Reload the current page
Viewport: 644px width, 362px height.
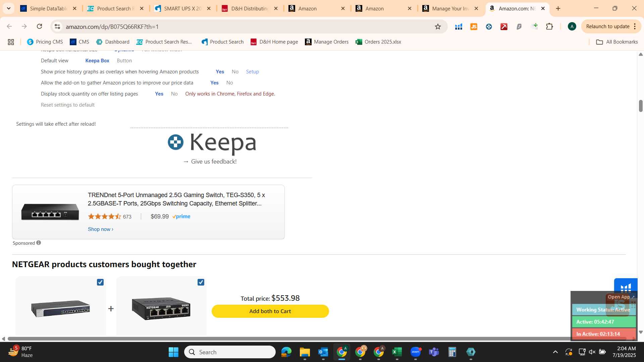(x=39, y=26)
